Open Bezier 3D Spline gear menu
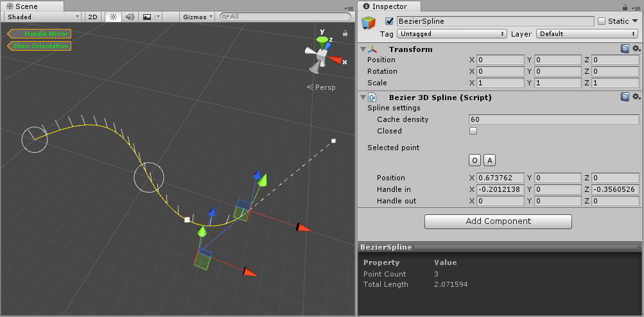 (x=636, y=97)
